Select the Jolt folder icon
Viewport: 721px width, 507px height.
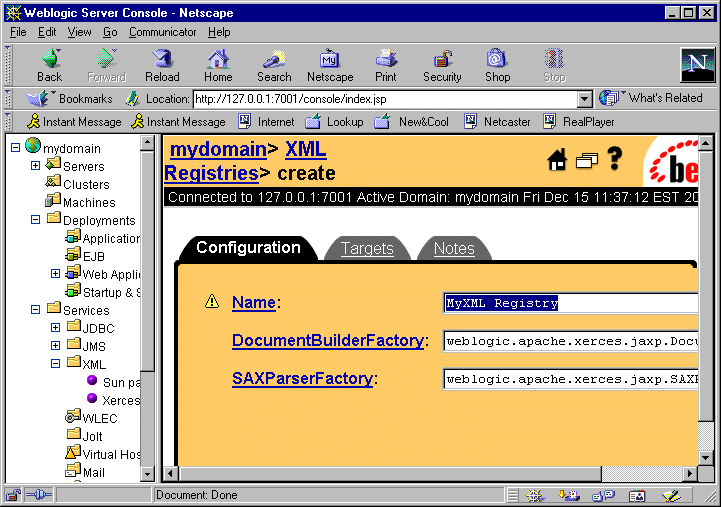(74, 433)
